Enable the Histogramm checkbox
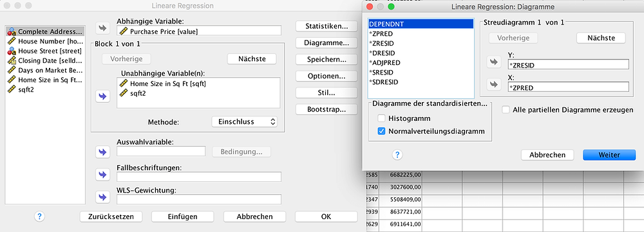The image size is (644, 232). [x=381, y=118]
